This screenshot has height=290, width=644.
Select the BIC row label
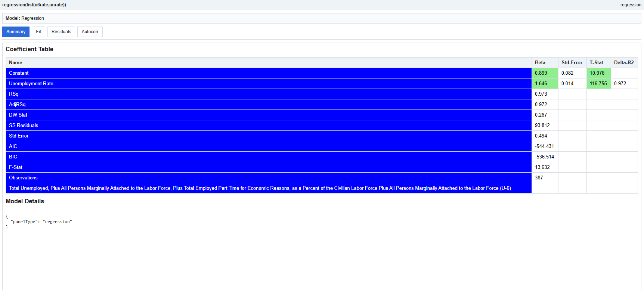pyautogui.click(x=269, y=157)
